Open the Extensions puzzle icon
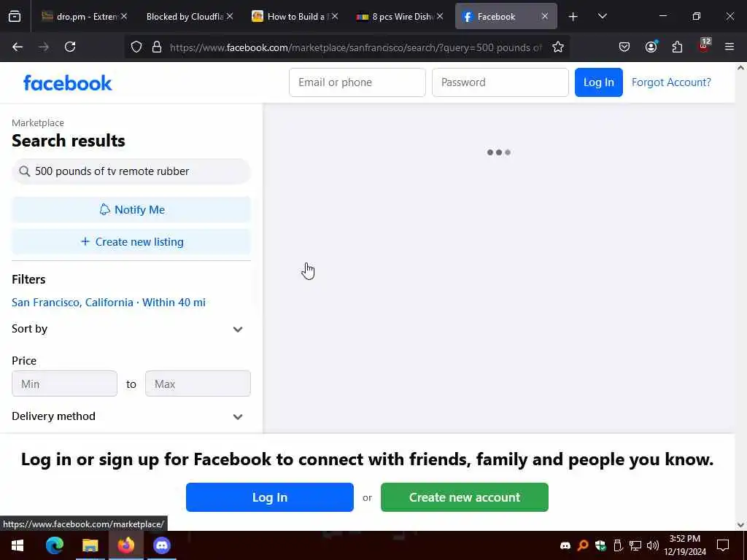The width and height of the screenshot is (747, 560). point(677,47)
